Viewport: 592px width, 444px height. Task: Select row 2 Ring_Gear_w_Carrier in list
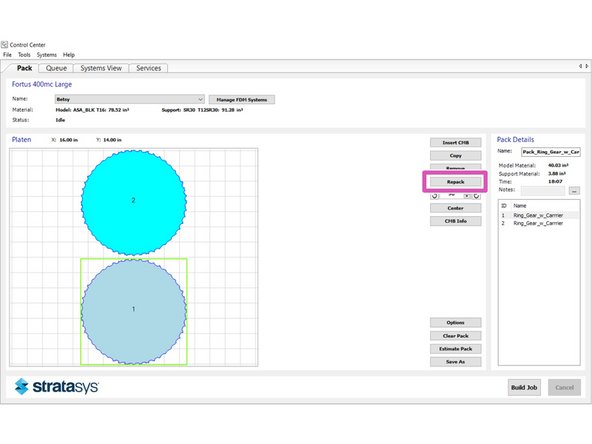tap(539, 223)
